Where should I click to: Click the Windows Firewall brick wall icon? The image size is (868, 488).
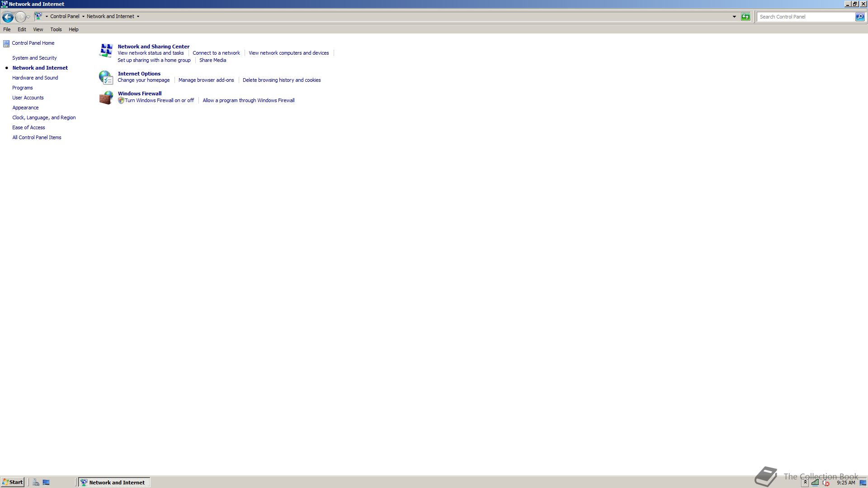106,98
